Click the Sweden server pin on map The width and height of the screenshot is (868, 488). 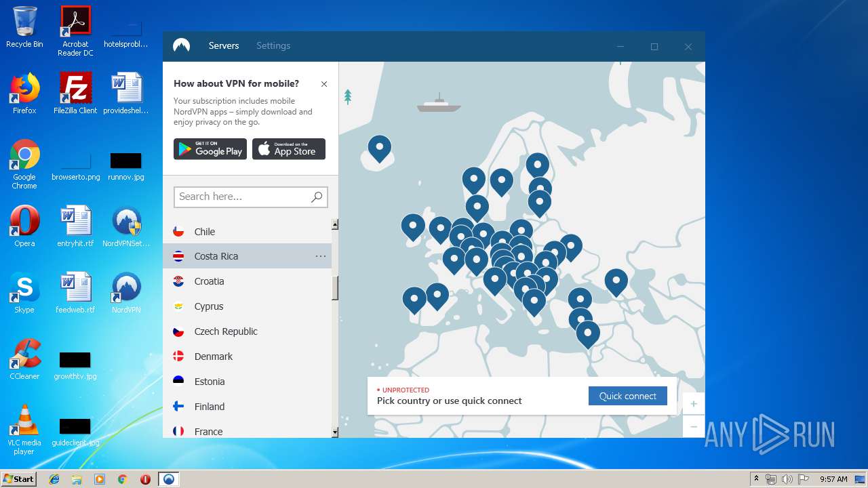(x=502, y=182)
